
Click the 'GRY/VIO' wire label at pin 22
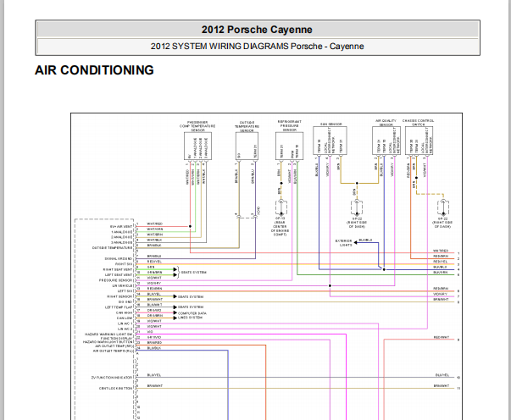pos(154,337)
